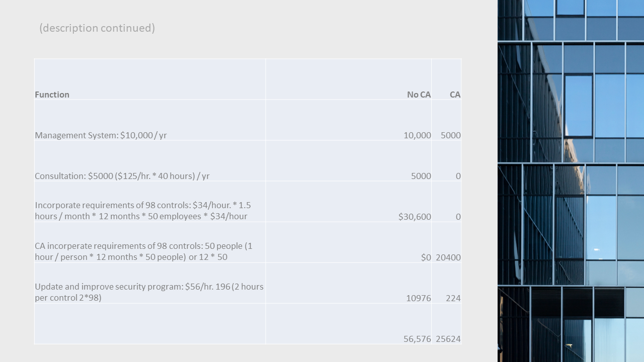Click the $0 value cell

click(426, 257)
